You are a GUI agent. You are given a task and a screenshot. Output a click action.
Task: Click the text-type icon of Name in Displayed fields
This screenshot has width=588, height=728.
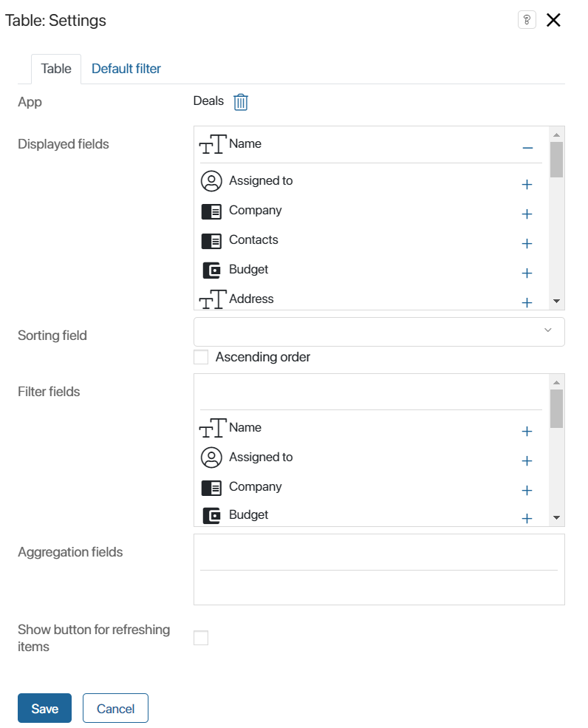[x=213, y=144]
